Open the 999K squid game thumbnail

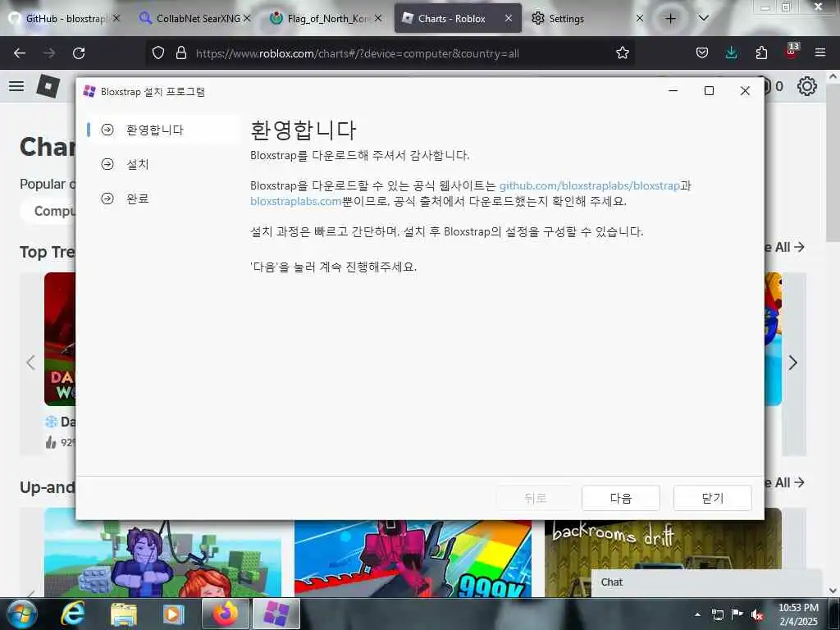413,558
